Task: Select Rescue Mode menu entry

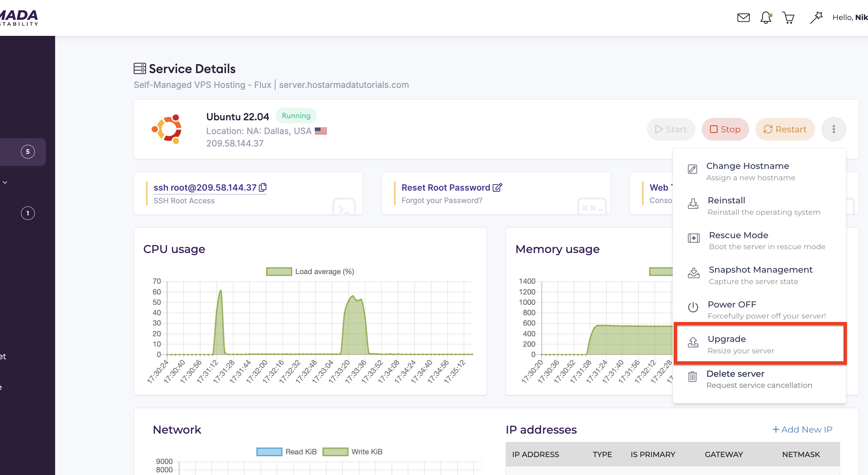Action: pyautogui.click(x=759, y=241)
